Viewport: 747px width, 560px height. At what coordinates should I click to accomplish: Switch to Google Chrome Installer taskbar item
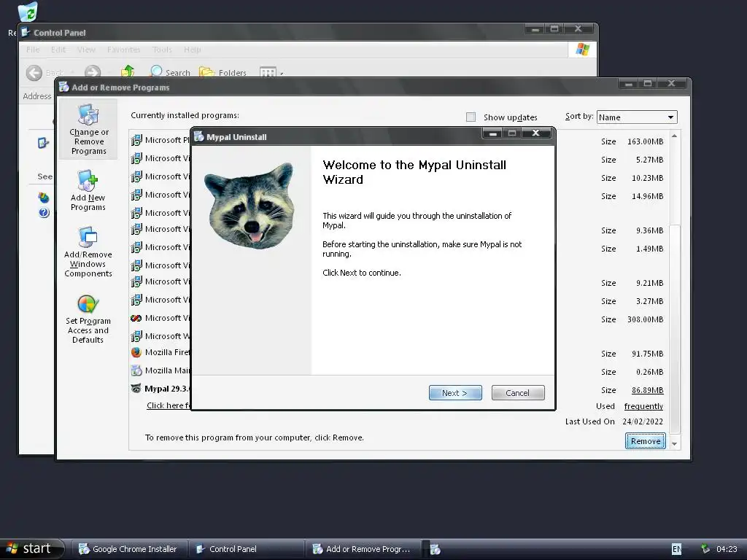[x=128, y=549]
